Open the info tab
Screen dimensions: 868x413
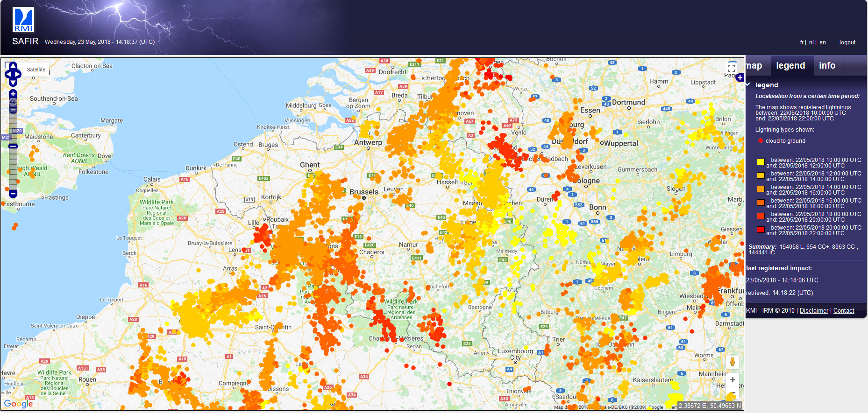point(827,66)
